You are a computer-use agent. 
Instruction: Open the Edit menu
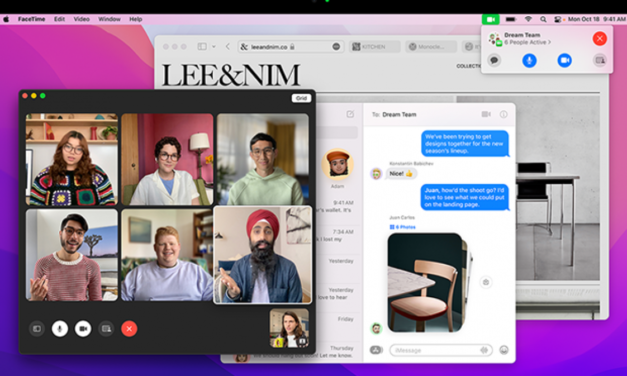tap(60, 19)
